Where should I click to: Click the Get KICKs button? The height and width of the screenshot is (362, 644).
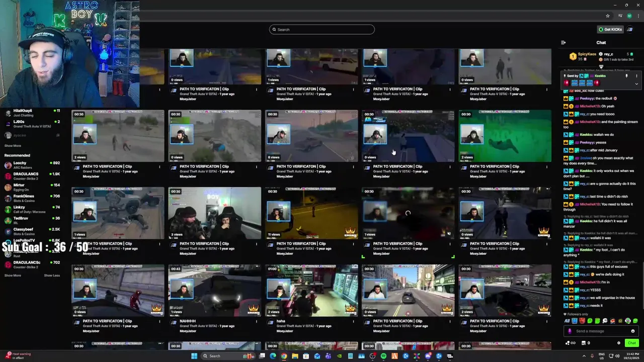point(610,29)
